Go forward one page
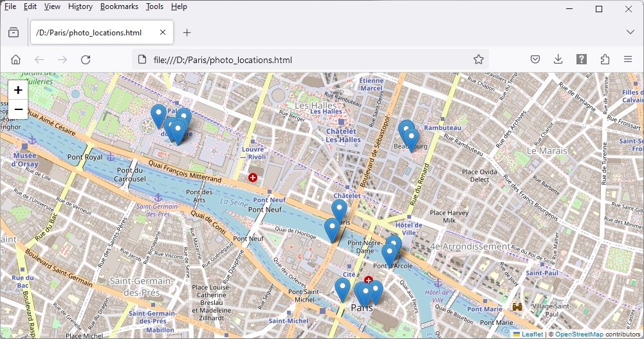Image resolution: width=644 pixels, height=339 pixels. tap(62, 60)
